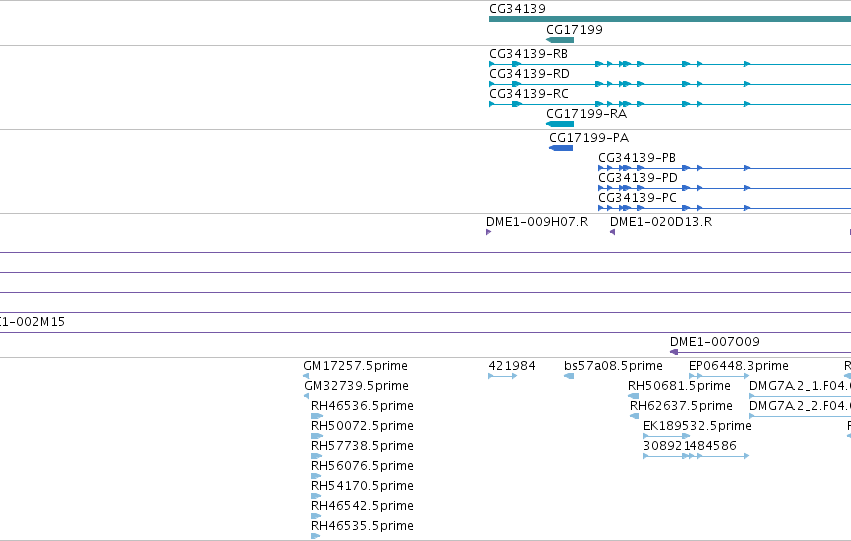Click the bs57a08.5prime arrow glyph

(x=569, y=375)
